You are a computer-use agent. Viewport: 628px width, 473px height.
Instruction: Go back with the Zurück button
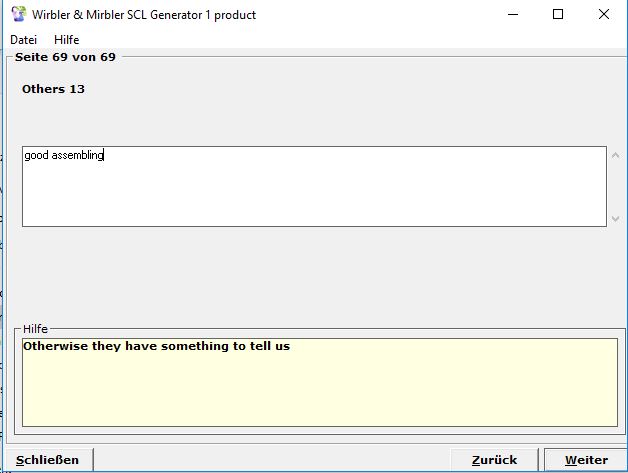(x=495, y=460)
